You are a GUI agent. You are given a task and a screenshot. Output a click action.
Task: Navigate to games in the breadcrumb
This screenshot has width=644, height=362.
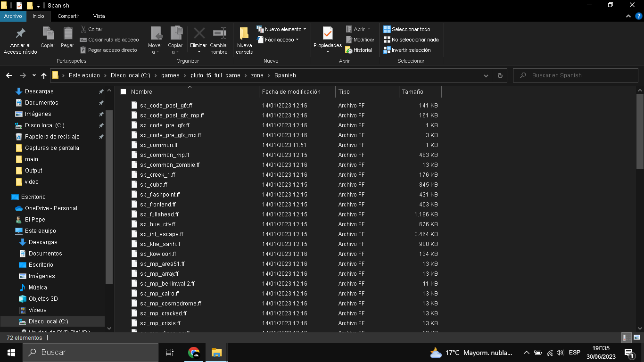click(170, 75)
